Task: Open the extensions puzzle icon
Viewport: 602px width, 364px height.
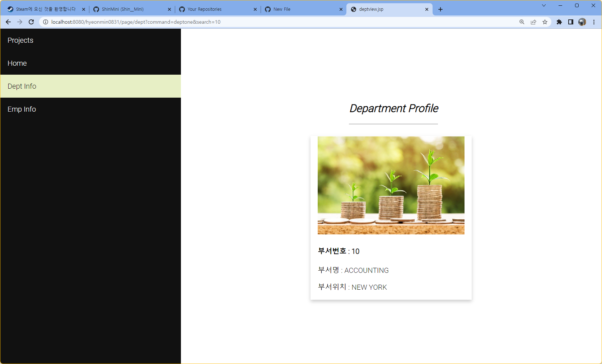Action: coord(559,22)
